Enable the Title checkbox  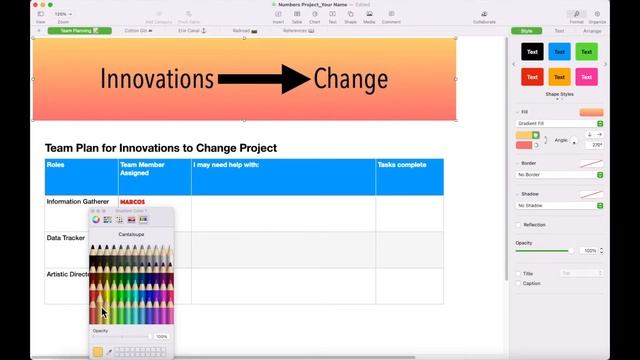519,274
